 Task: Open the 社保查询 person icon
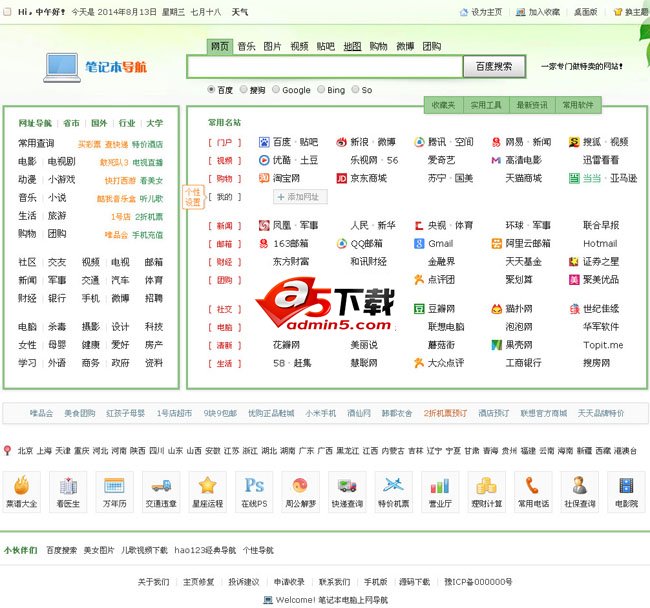tap(579, 485)
